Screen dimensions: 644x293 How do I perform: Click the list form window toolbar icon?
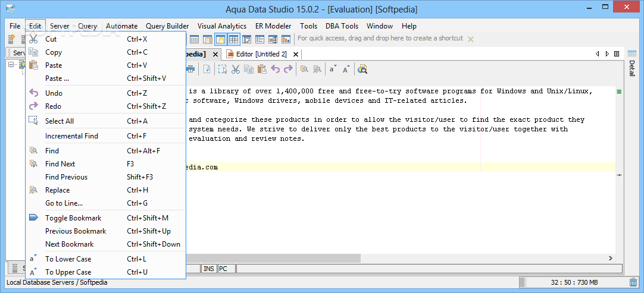click(x=260, y=39)
